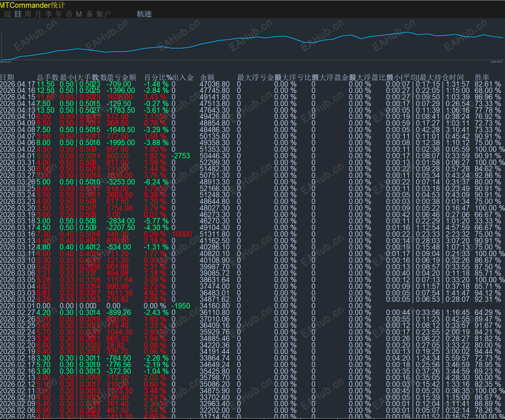Select the 日 daily statistics tab
This screenshot has width=505, height=420.
click(x=18, y=14)
